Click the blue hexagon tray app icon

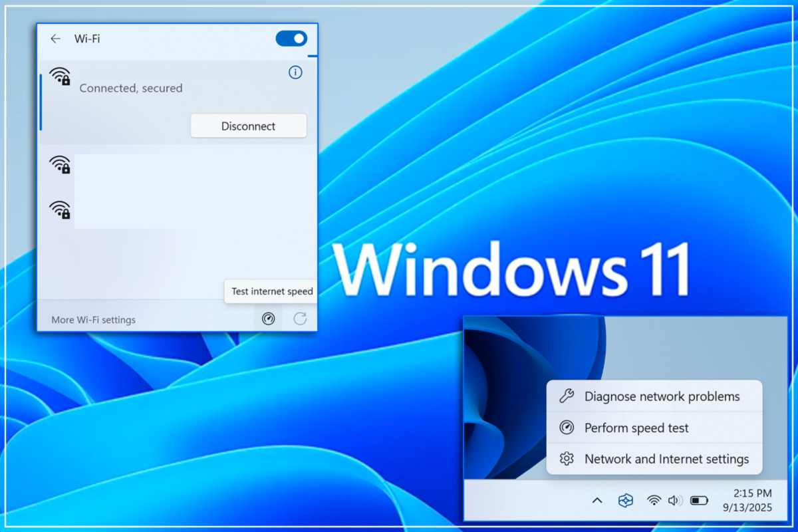tap(625, 500)
